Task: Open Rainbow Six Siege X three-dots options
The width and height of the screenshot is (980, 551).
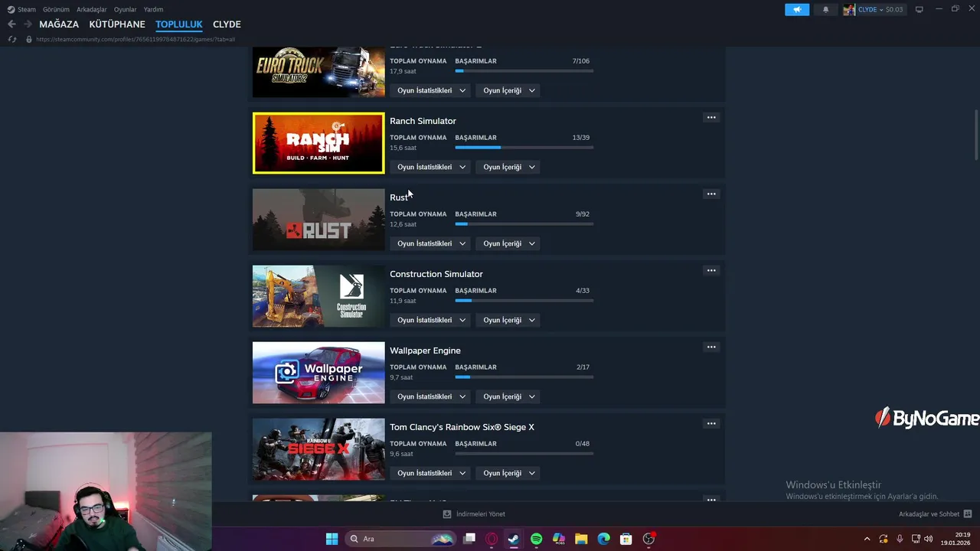Action: click(711, 423)
